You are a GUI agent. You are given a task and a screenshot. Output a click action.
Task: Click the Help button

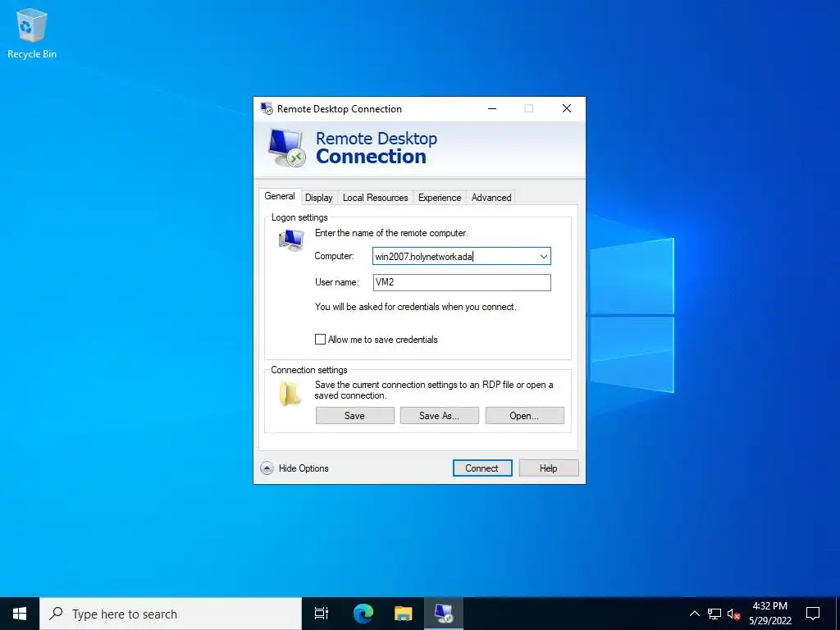tap(549, 468)
